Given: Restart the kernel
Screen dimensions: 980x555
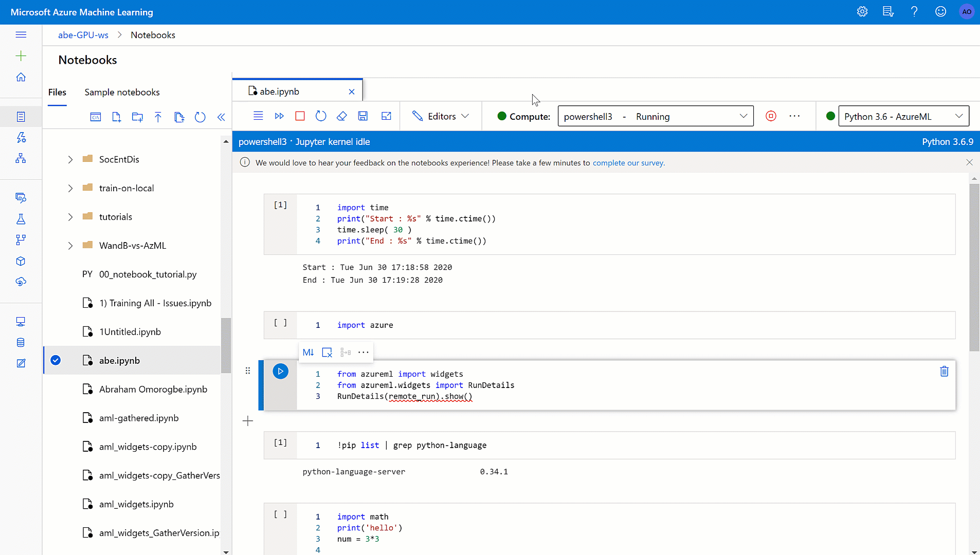Looking at the screenshot, I should click(321, 116).
